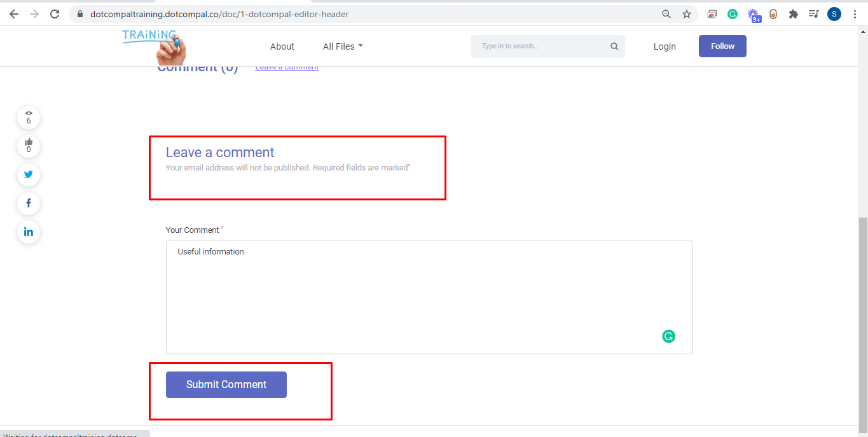Follow the Leave a comment link at top
The width and height of the screenshot is (868, 437).
(287, 67)
